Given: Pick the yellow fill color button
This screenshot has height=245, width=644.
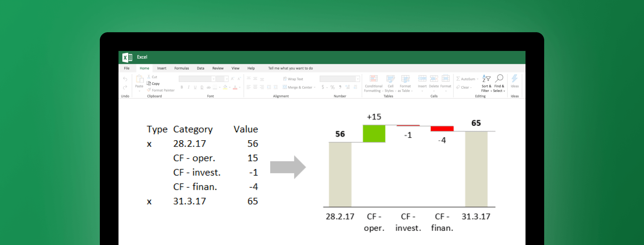Looking at the screenshot, I should tap(225, 87).
